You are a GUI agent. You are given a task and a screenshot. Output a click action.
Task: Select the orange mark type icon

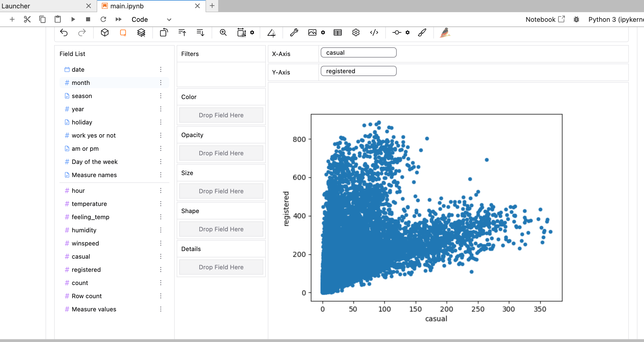pos(123,33)
